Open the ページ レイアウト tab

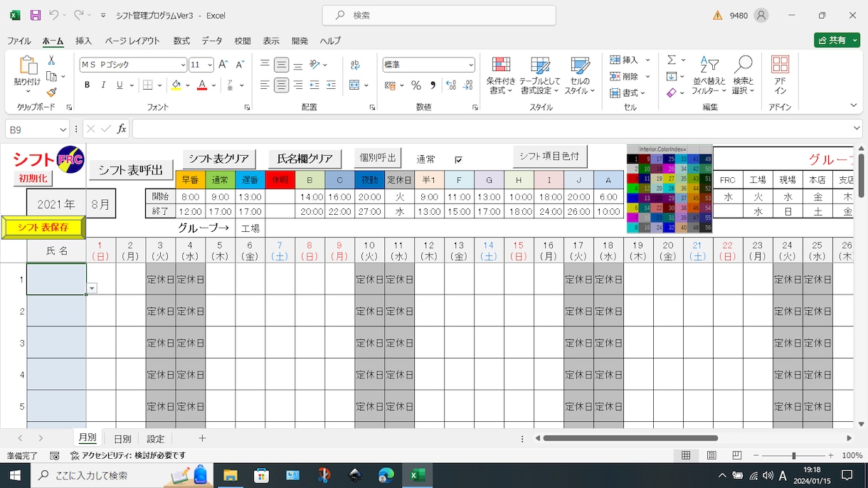[132, 41]
